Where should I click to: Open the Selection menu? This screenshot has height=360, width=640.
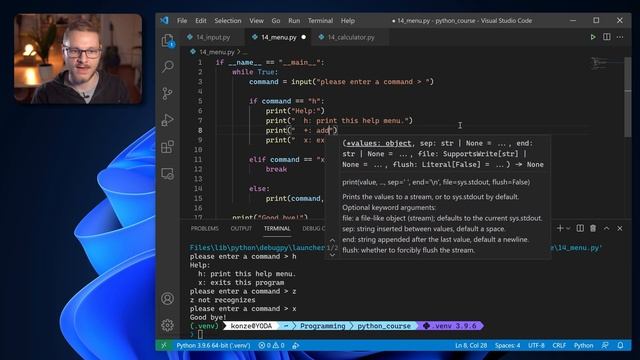[x=228, y=20]
